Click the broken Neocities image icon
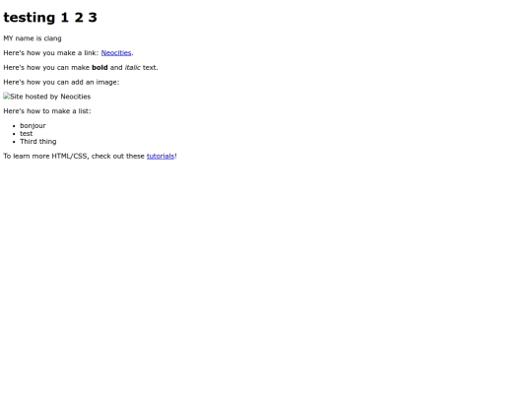The image size is (532, 399). point(7,96)
